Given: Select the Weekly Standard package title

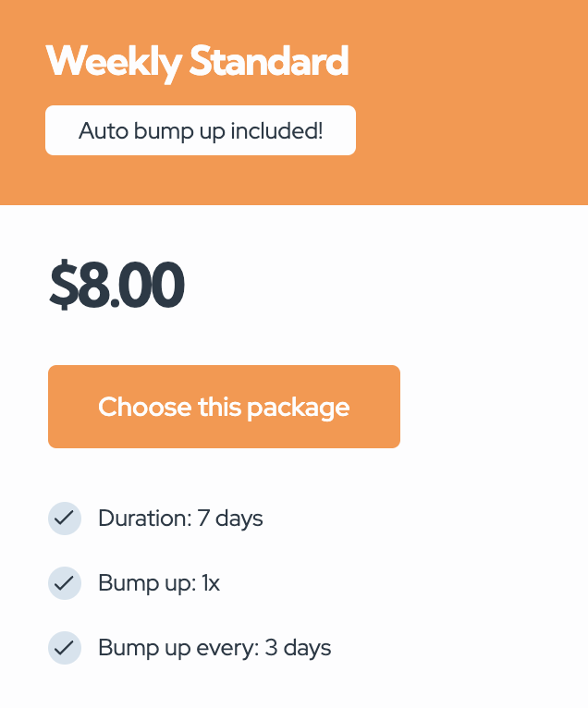Looking at the screenshot, I should [x=197, y=61].
